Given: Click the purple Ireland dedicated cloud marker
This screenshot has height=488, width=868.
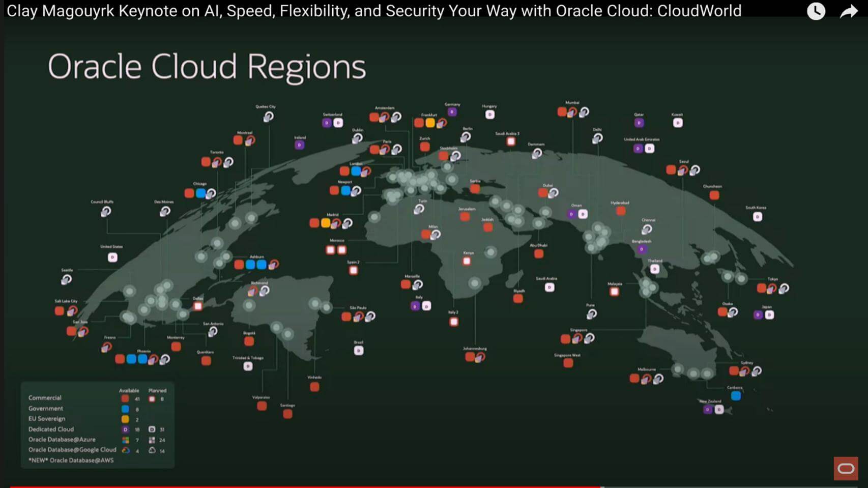Looking at the screenshot, I should [300, 145].
